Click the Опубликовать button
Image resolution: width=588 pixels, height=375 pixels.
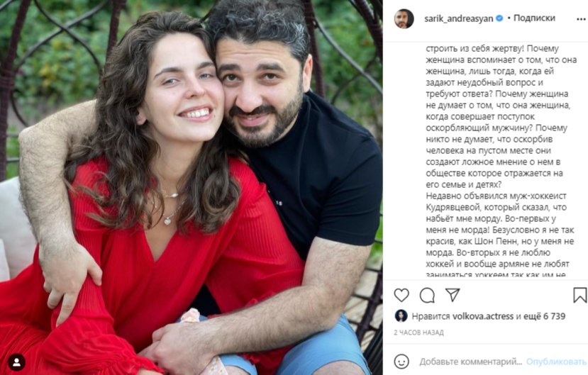[x=556, y=362]
